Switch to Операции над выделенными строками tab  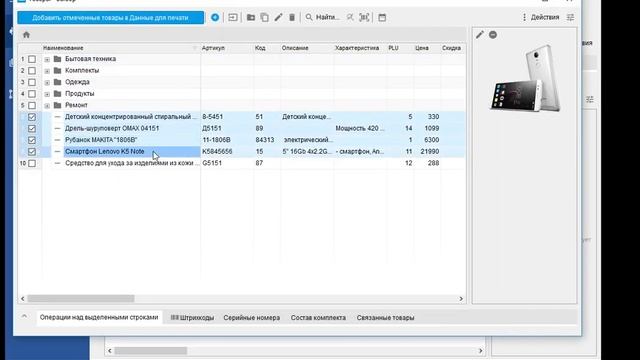point(99,317)
